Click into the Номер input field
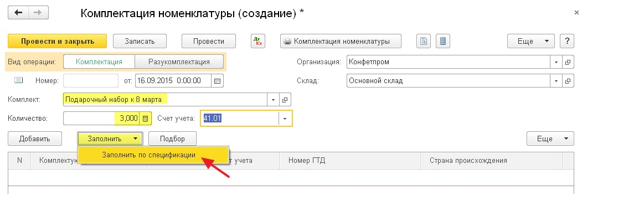The image size is (644, 200). click(x=91, y=80)
